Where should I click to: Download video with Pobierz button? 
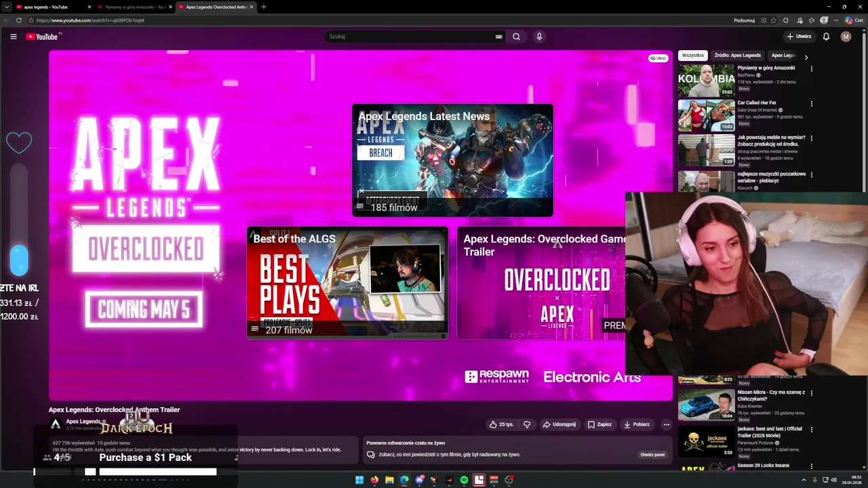pyautogui.click(x=637, y=424)
